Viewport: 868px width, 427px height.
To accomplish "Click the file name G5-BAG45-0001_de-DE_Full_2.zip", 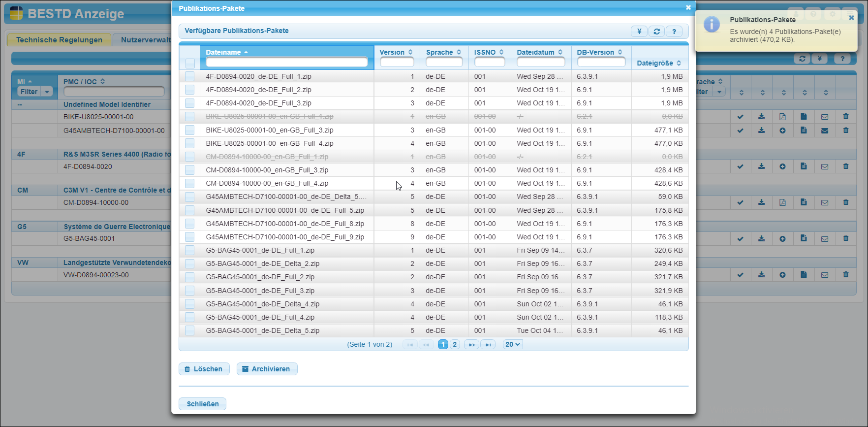I will point(260,277).
